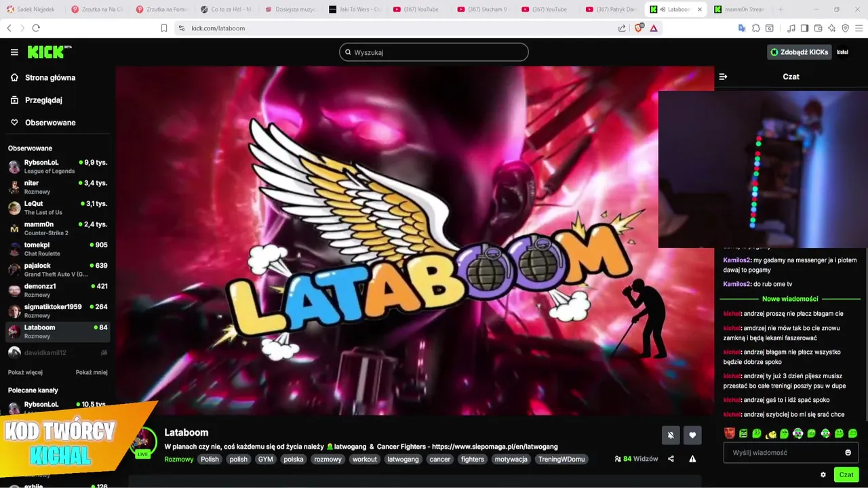The width and height of the screenshot is (868, 488).
Task: Open Brave Wallet icon
Action: point(818,28)
